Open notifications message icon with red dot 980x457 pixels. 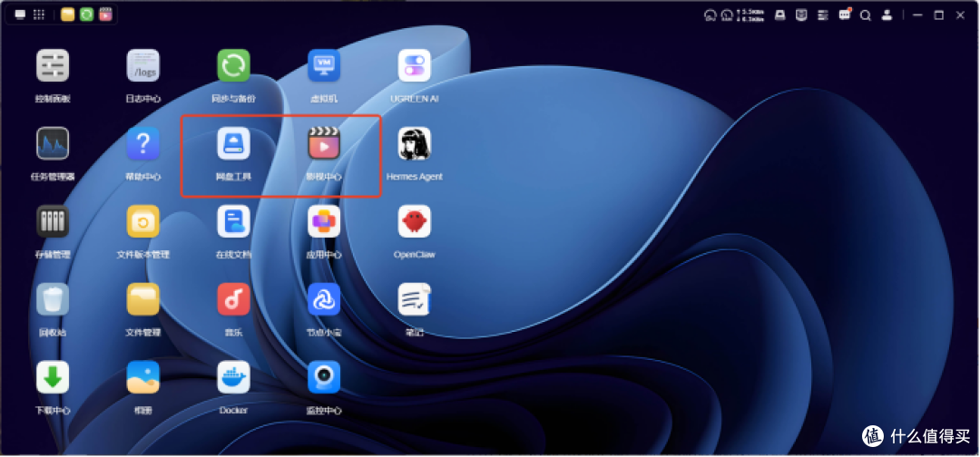(x=845, y=15)
